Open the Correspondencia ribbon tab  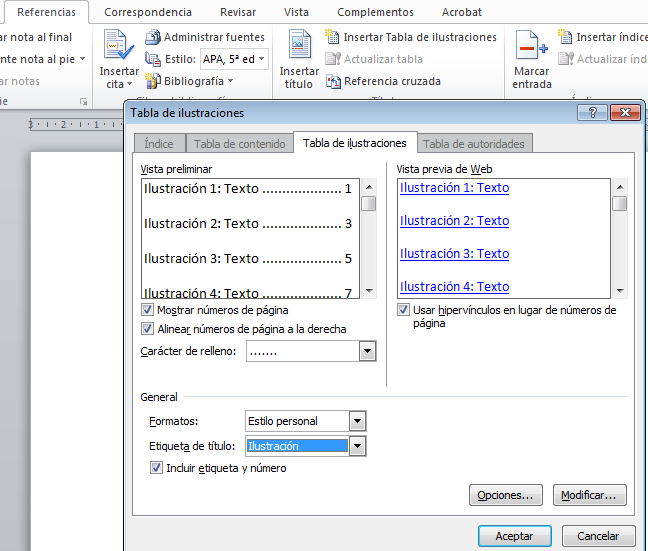click(148, 12)
